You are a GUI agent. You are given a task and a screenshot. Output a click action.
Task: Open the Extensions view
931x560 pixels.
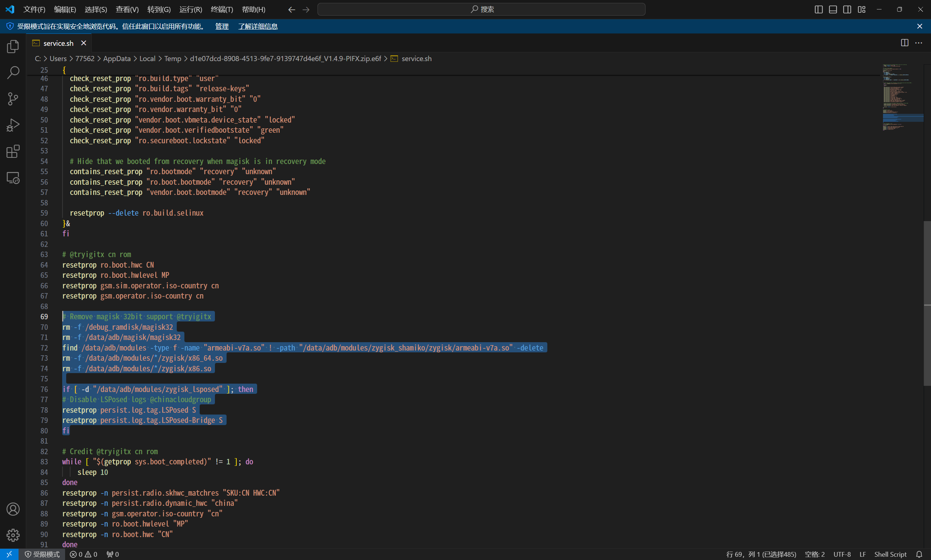coord(13,151)
